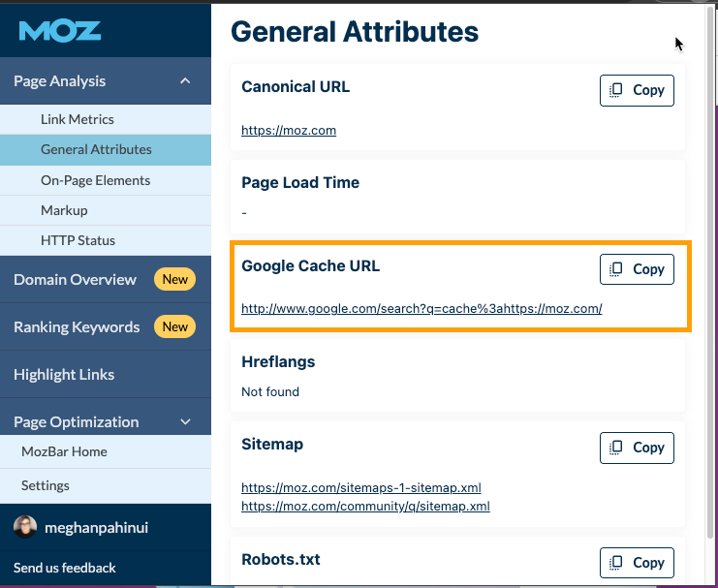The width and height of the screenshot is (718, 588).
Task: Go to Markup sidebar item
Action: tap(64, 210)
